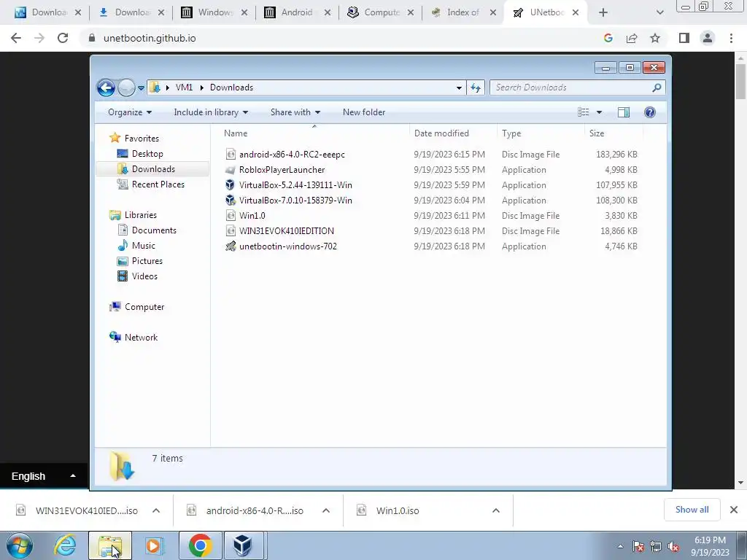The image size is (747, 560).
Task: Open the Organize menu
Action: (130, 112)
